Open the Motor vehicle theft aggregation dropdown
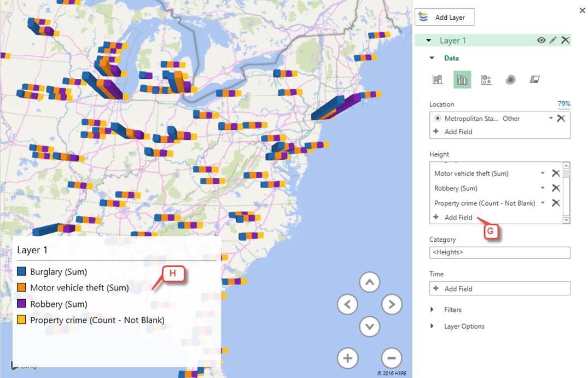The image size is (588, 378). (542, 173)
